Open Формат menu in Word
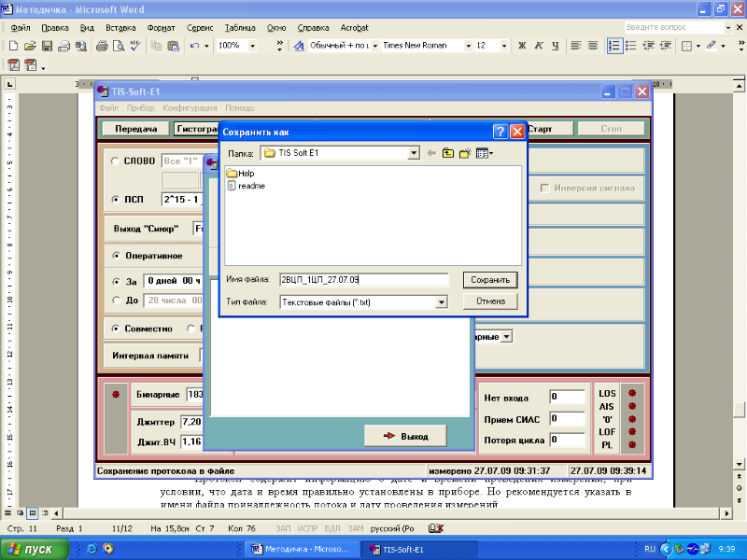The height and width of the screenshot is (560, 747). [x=161, y=28]
